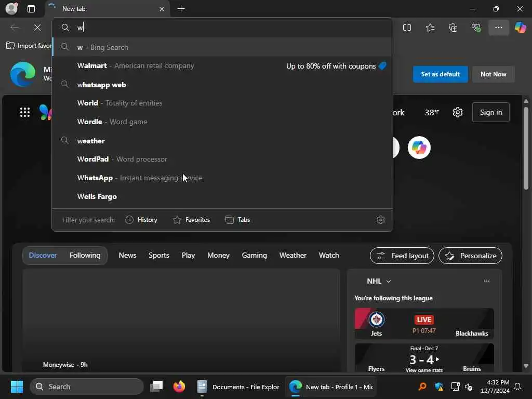
Task: Select the 'w - Bing Search' suggestion
Action: (x=222, y=47)
